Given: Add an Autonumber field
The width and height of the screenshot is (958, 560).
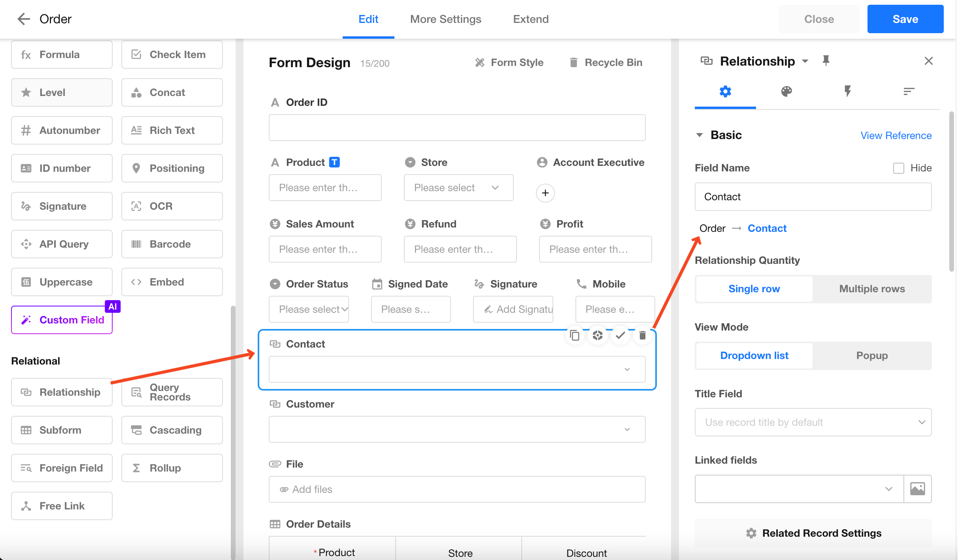Looking at the screenshot, I should 62,130.
